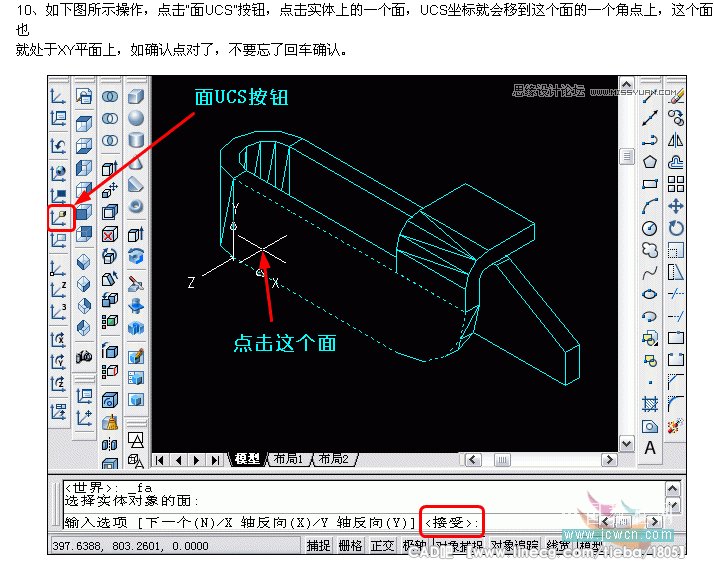
Task: Select the Mirror modify tool
Action: (676, 140)
